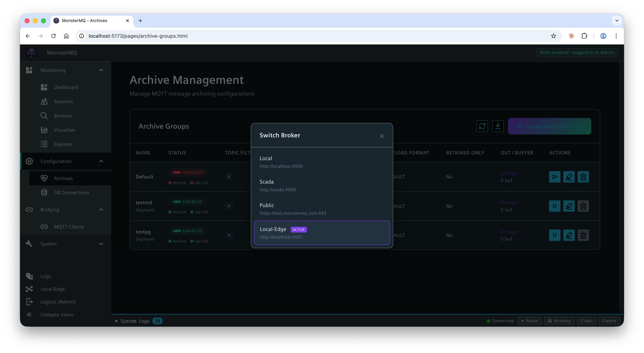Open DB Connections page
Screen dimensions: 644x353
70,193
